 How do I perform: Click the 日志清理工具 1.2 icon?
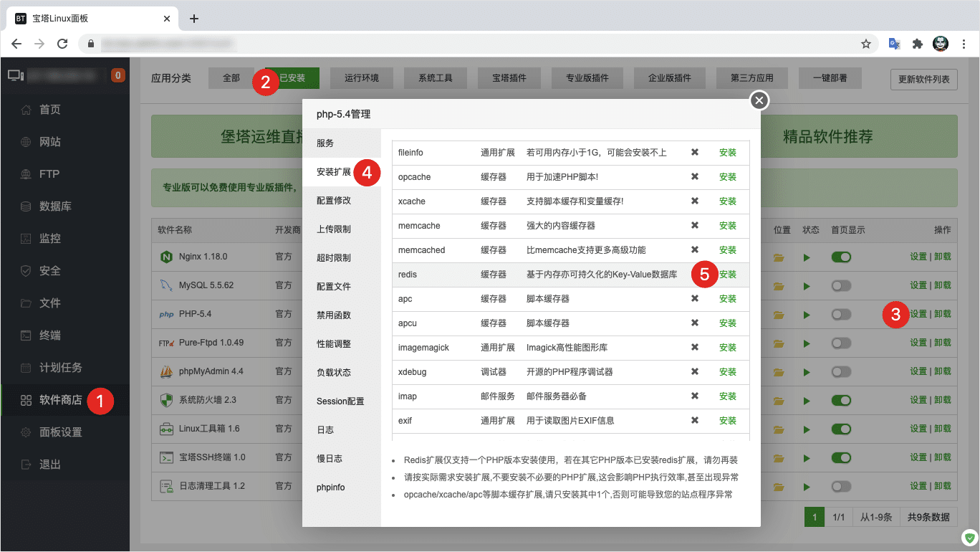tap(166, 486)
